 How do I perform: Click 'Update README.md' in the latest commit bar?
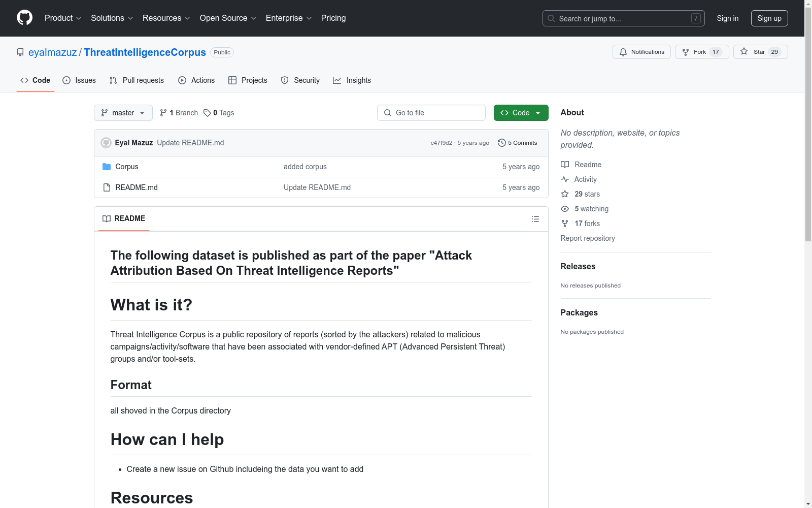coord(190,143)
